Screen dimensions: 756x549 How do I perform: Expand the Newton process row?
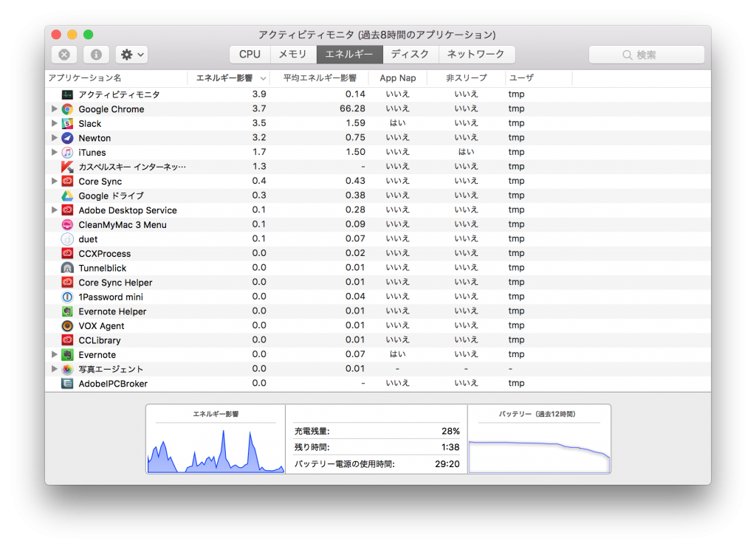pos(55,138)
